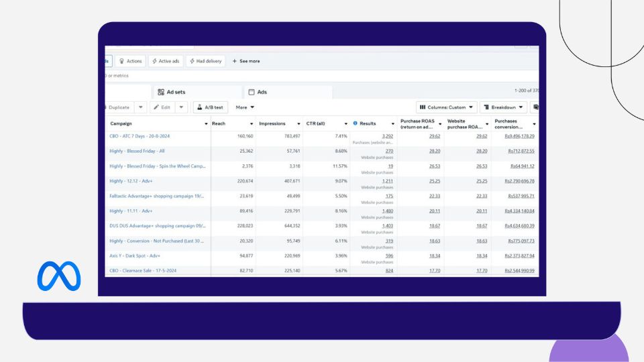The image size is (644, 362).
Task: Open the Duplicate dropdown arrow
Action: point(140,107)
